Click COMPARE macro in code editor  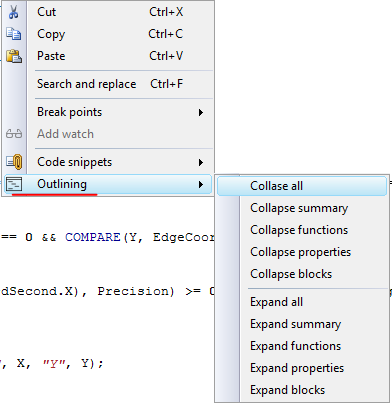pyautogui.click(x=92, y=237)
